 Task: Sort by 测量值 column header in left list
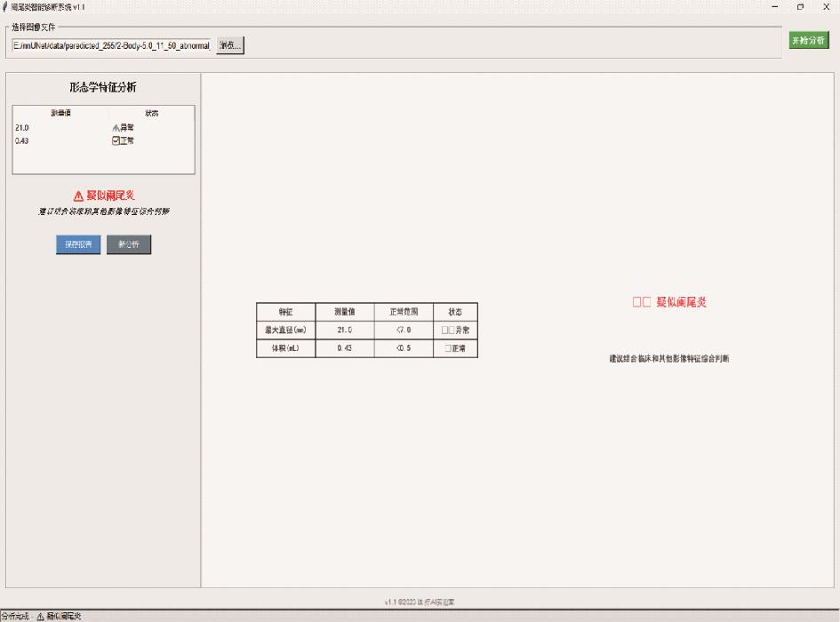tap(61, 114)
